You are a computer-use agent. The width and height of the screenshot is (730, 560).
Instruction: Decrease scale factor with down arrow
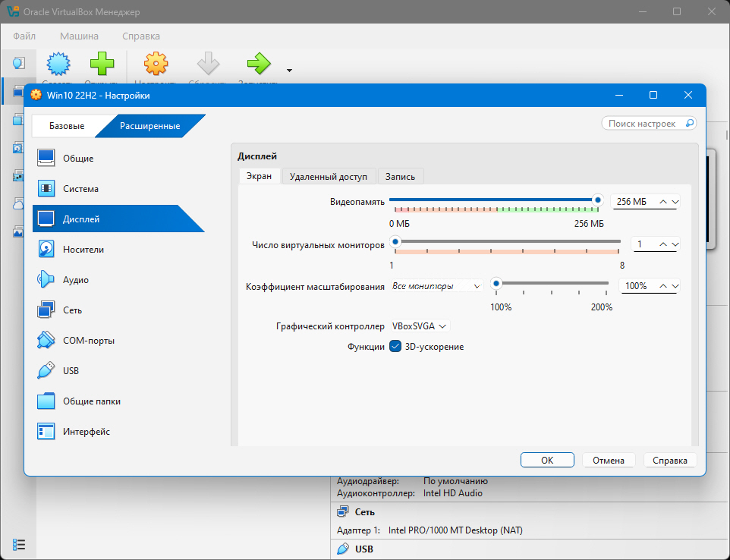click(675, 286)
